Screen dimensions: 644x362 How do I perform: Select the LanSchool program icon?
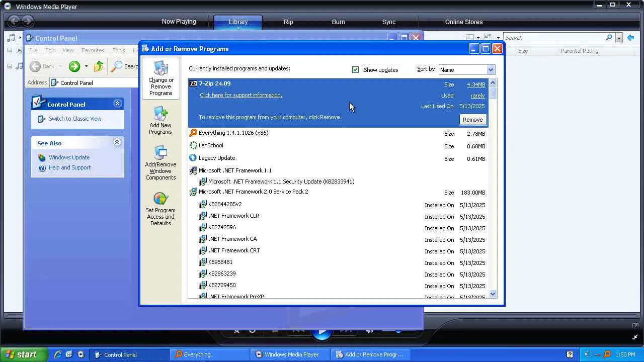coord(193,145)
